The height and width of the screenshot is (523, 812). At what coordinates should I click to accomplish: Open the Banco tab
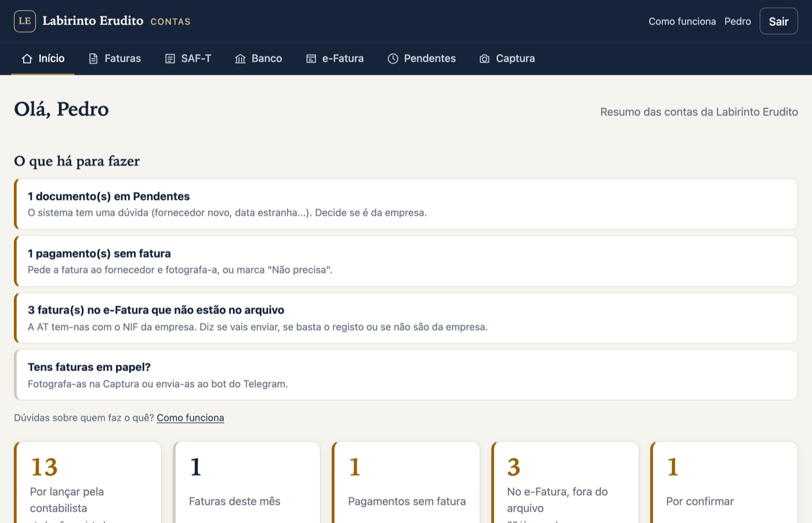(259, 59)
